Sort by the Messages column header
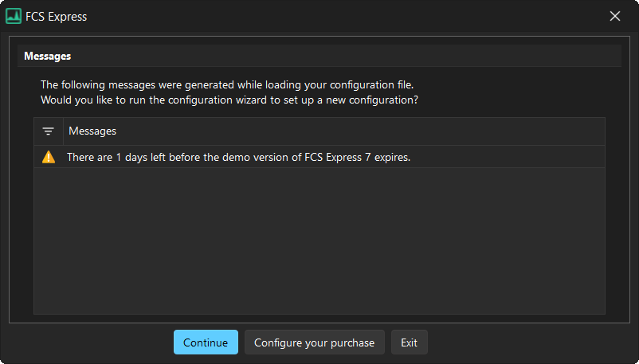Viewport: 639px width, 364px height. pos(92,131)
